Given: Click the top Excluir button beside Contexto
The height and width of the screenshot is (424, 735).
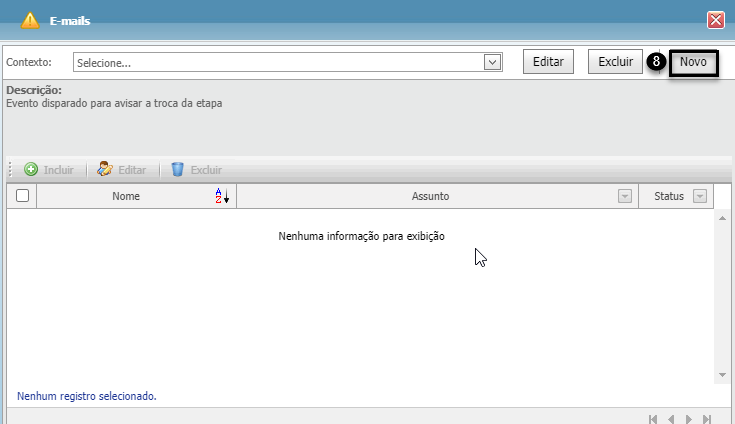Looking at the screenshot, I should point(615,62).
